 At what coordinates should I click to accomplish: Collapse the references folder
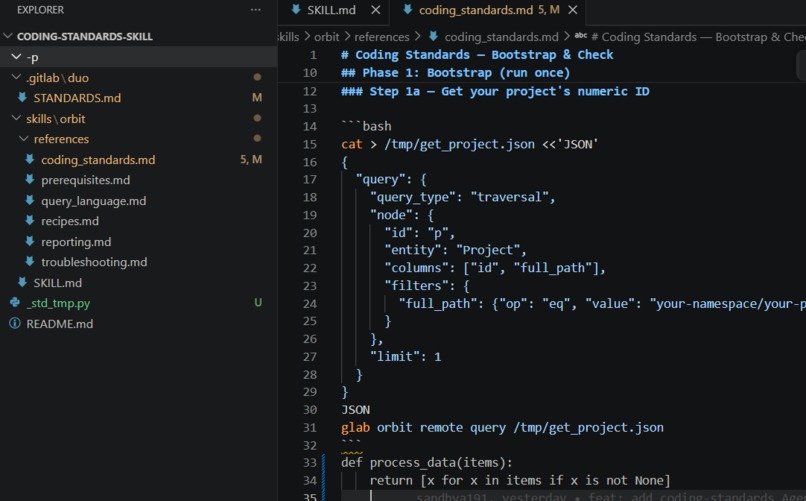click(x=24, y=139)
